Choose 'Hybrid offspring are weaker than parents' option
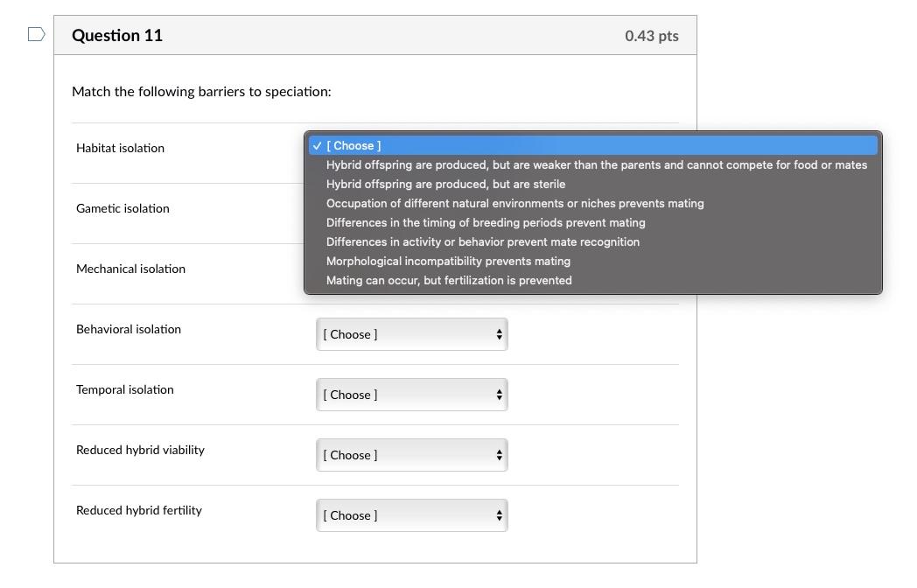The image size is (917, 588). [x=593, y=165]
